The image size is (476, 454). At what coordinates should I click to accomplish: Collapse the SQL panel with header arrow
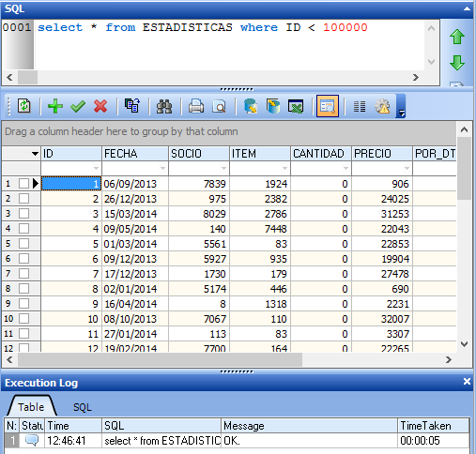point(467,8)
